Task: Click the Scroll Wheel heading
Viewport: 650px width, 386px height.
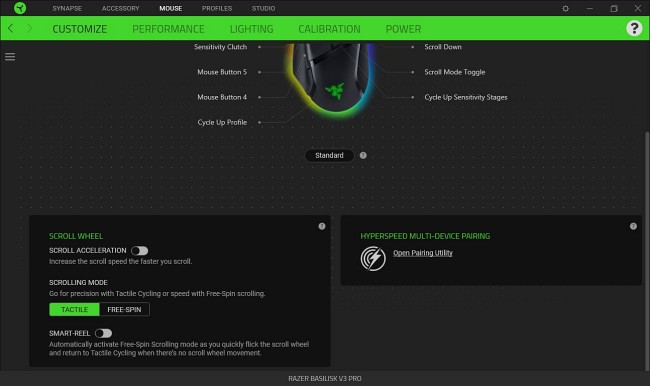Action: 76,236
